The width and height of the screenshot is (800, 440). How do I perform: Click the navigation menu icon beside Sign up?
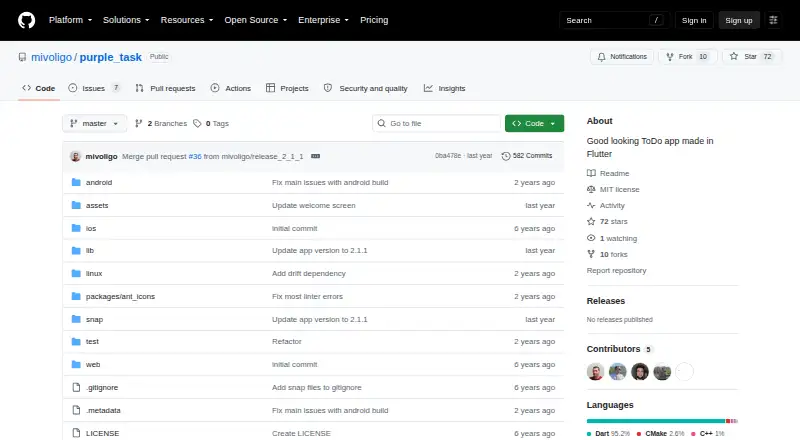tap(773, 20)
